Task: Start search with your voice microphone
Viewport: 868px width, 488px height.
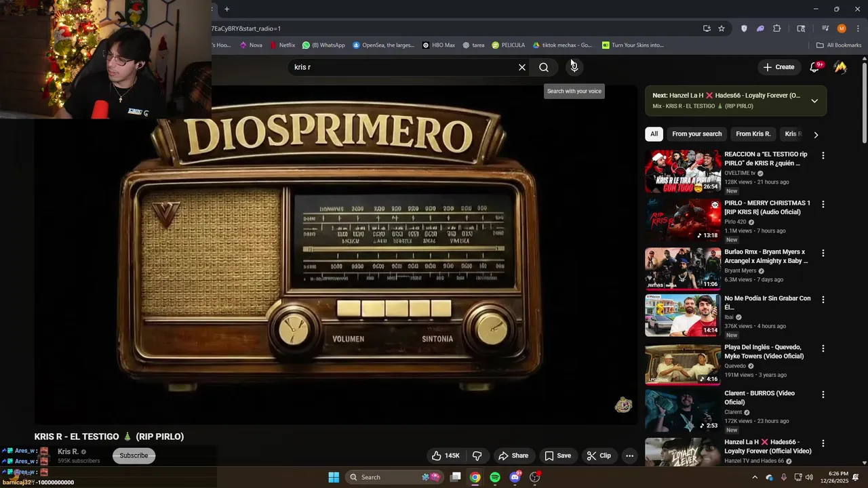Action: [x=574, y=67]
